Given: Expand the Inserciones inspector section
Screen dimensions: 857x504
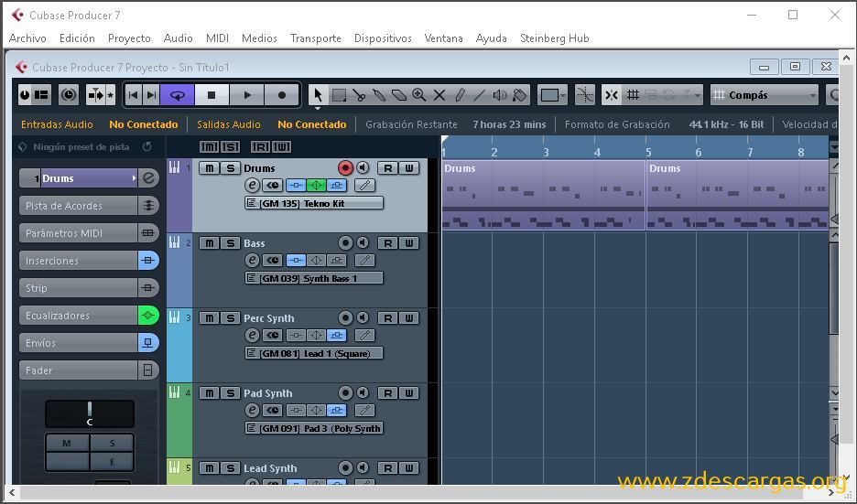Looking at the screenshot, I should (78, 261).
